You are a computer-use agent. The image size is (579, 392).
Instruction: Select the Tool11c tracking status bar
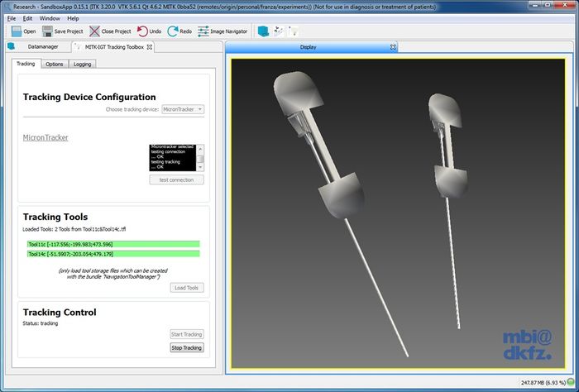pyautogui.click(x=113, y=244)
